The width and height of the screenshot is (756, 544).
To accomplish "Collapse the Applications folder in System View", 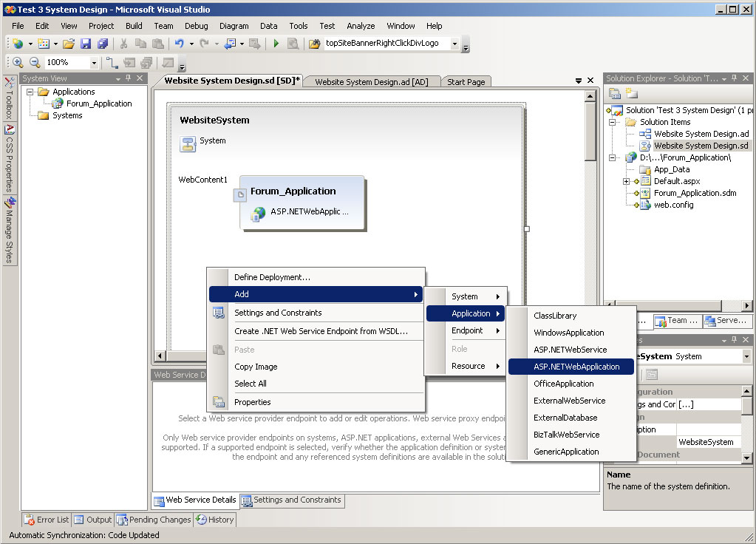I will click(30, 92).
